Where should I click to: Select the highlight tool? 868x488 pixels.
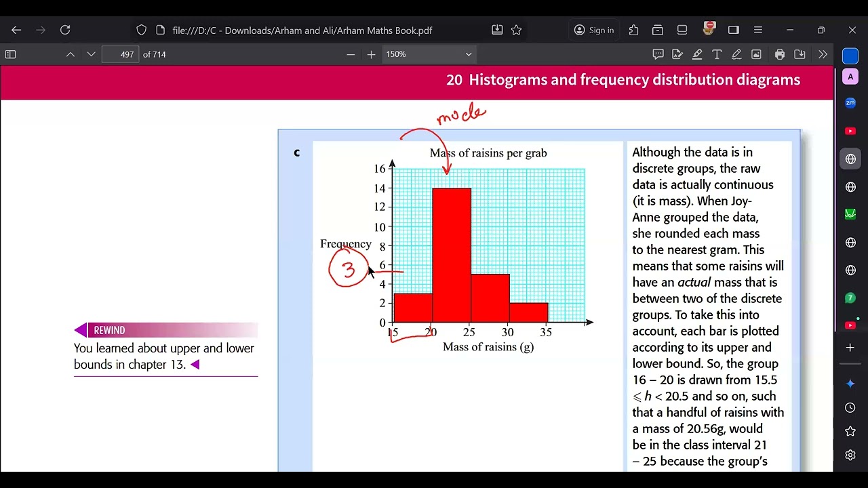coord(696,54)
